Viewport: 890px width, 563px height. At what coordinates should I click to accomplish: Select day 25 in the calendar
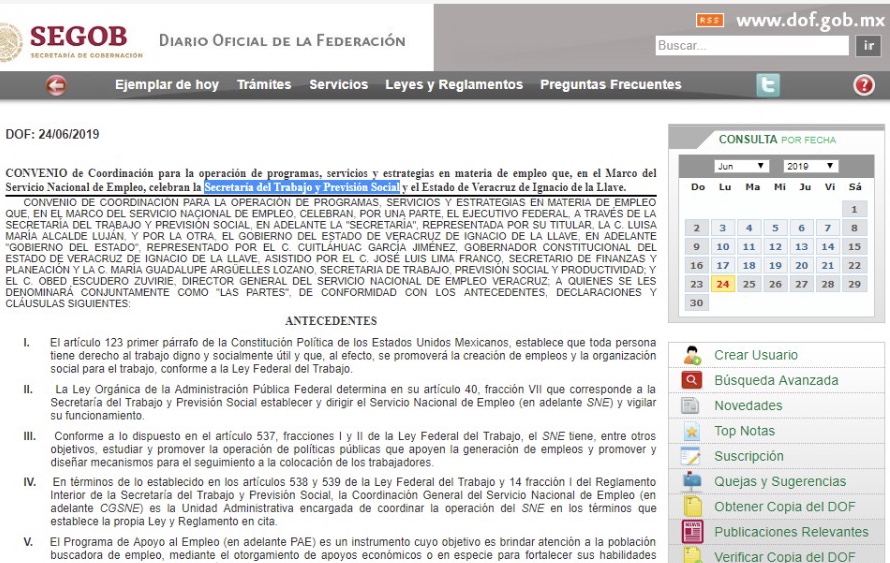coord(749,284)
